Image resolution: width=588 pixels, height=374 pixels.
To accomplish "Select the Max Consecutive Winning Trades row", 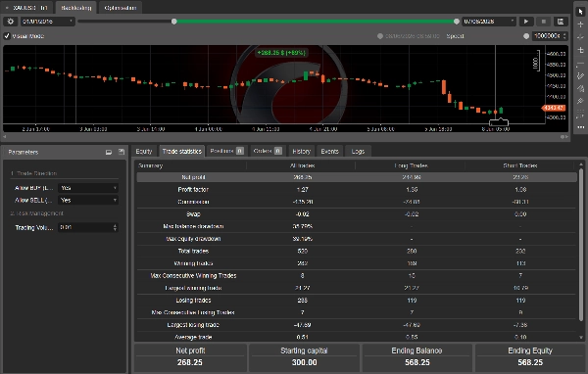I will pos(357,275).
